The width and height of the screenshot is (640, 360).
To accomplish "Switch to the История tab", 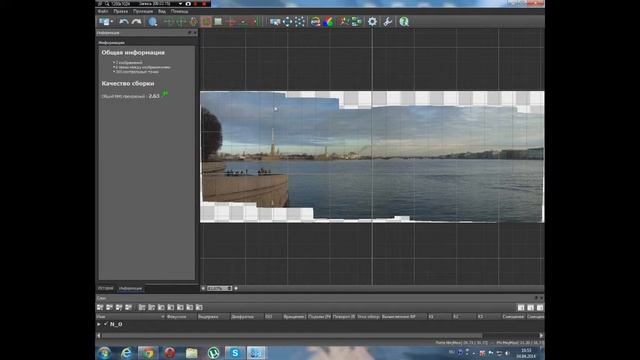I will pos(105,288).
